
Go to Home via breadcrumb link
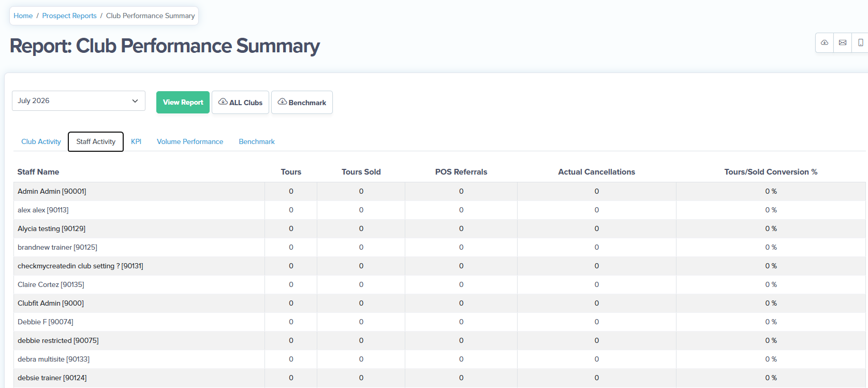23,16
